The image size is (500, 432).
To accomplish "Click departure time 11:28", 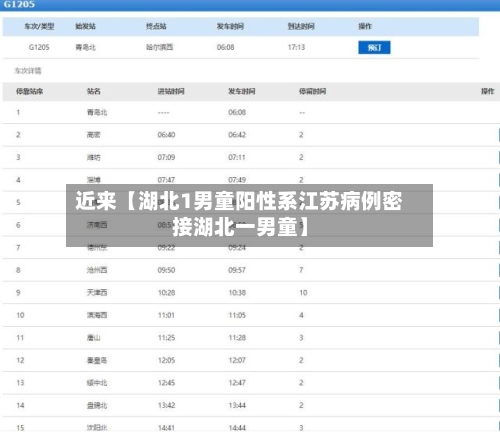I will pyautogui.click(x=237, y=338).
